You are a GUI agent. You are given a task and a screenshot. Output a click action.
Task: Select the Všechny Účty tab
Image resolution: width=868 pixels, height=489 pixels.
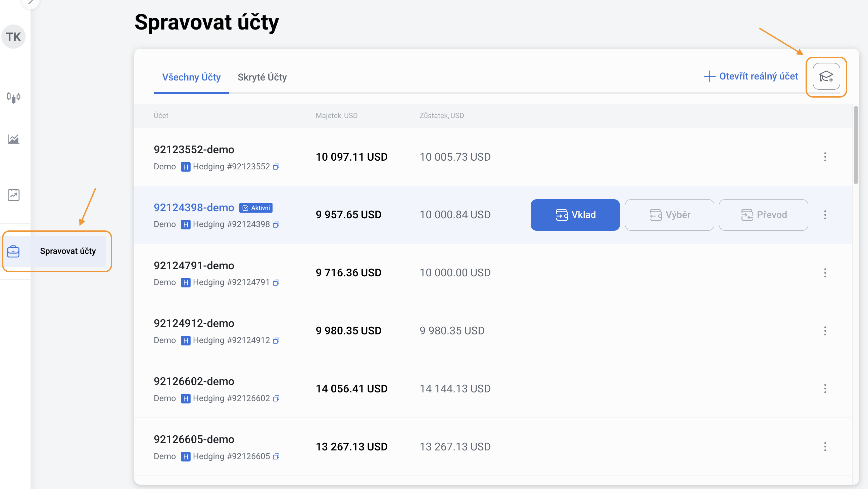pyautogui.click(x=191, y=77)
